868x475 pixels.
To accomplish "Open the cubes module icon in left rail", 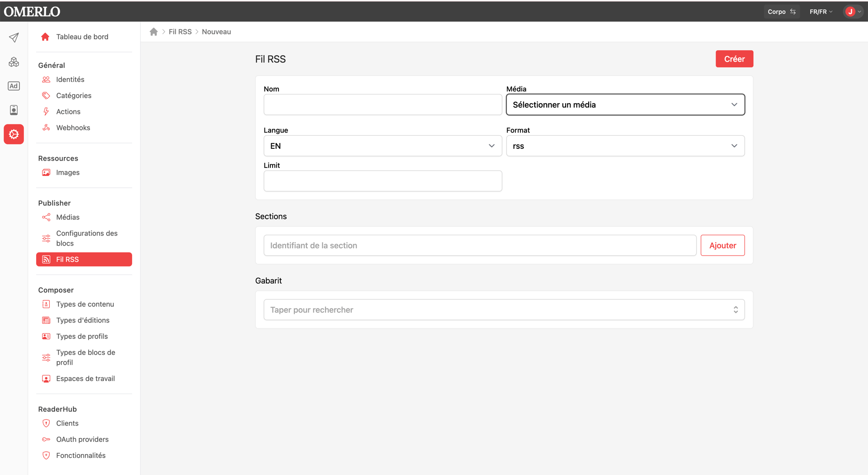I will click(x=14, y=62).
